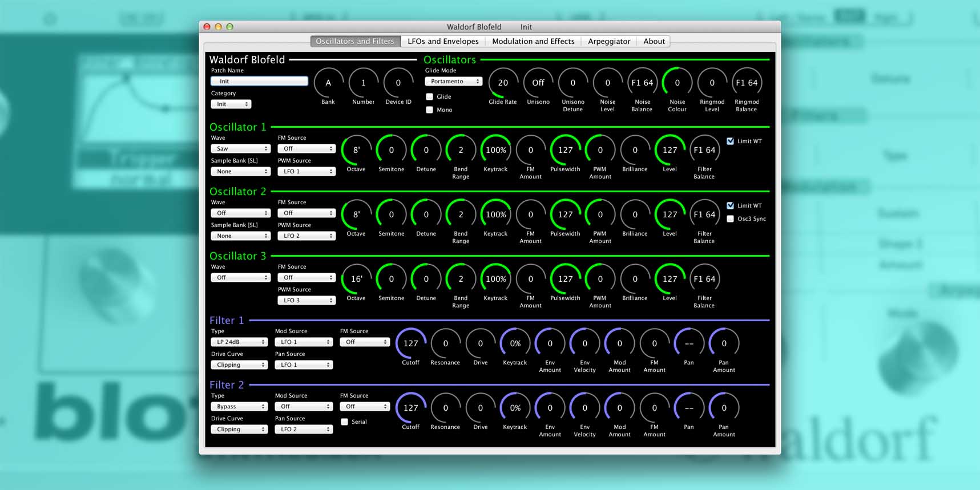980x490 pixels.
Task: Enable the Osc3 Sync checkbox
Action: [730, 218]
